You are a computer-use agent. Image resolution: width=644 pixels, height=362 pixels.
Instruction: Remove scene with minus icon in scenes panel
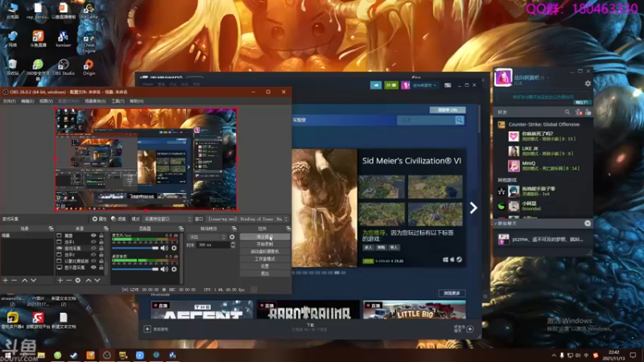click(14, 280)
